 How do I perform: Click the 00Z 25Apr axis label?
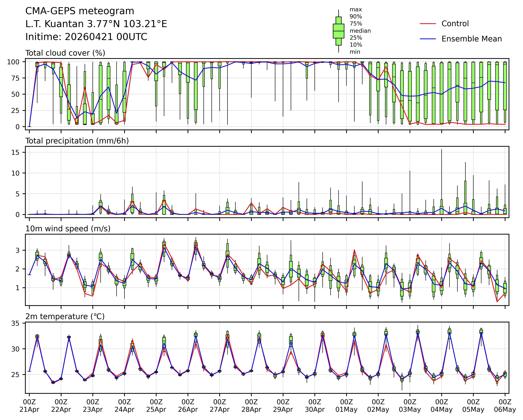tap(156, 406)
